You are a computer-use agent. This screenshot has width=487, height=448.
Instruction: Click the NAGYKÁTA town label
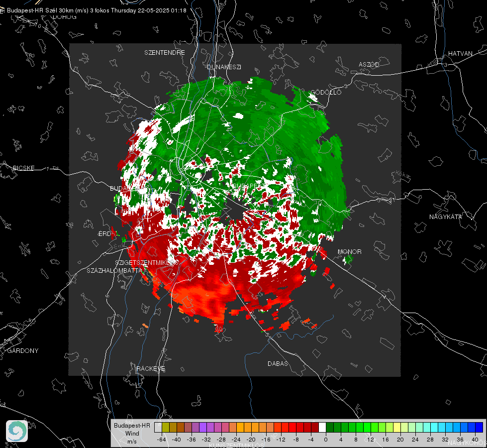445,217
